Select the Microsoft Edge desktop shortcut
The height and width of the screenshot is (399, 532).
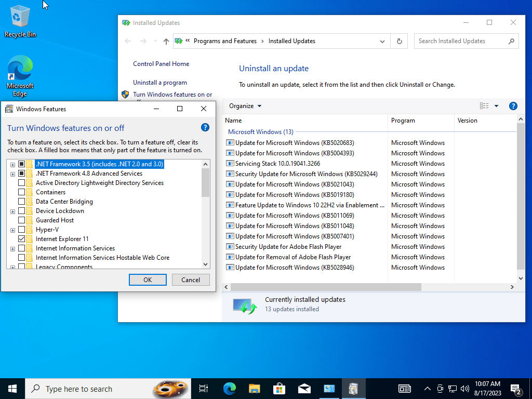pos(20,76)
